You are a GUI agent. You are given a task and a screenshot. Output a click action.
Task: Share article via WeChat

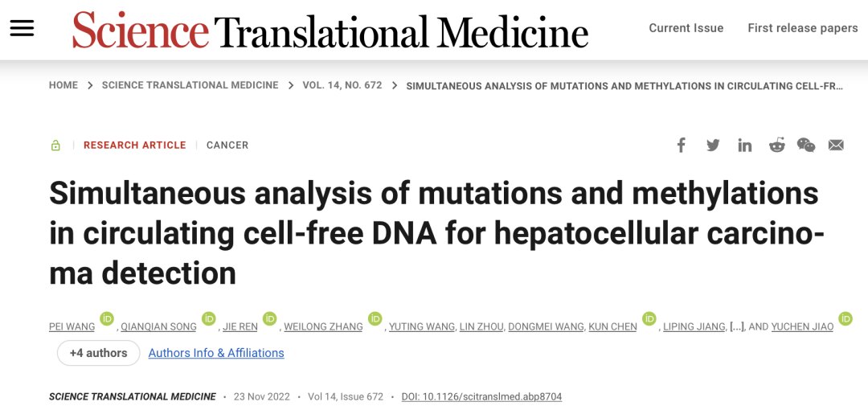[806, 145]
